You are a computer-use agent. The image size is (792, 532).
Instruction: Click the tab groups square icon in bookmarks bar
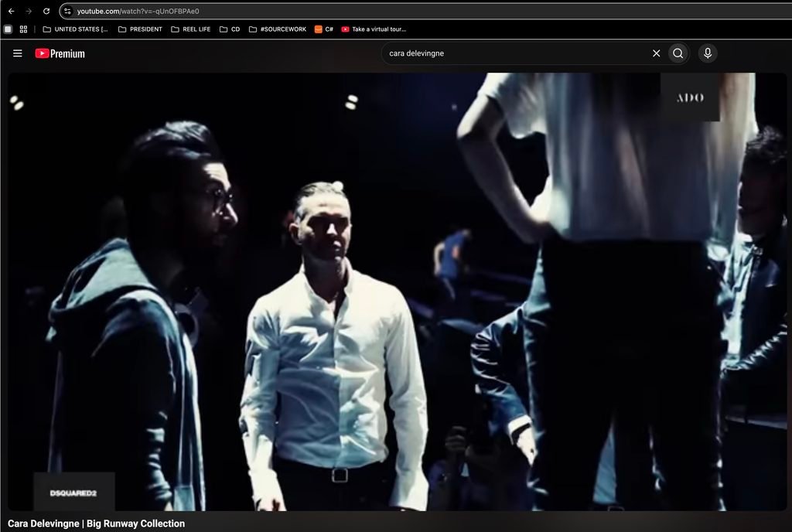pyautogui.click(x=8, y=29)
